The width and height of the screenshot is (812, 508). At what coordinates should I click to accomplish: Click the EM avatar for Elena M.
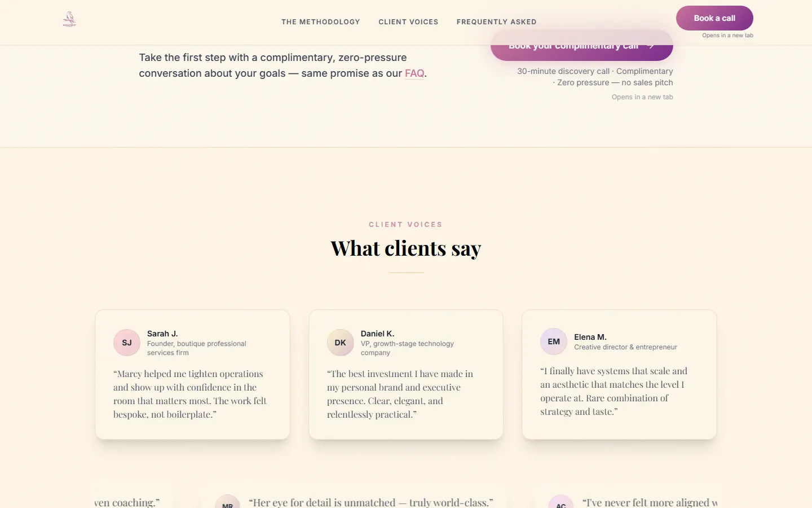pos(554,341)
